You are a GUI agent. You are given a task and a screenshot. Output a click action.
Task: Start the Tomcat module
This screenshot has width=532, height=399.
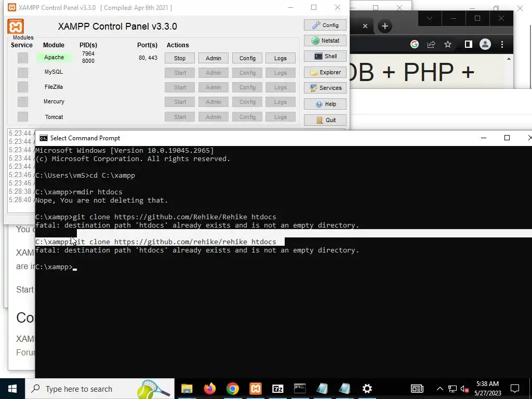point(179,117)
